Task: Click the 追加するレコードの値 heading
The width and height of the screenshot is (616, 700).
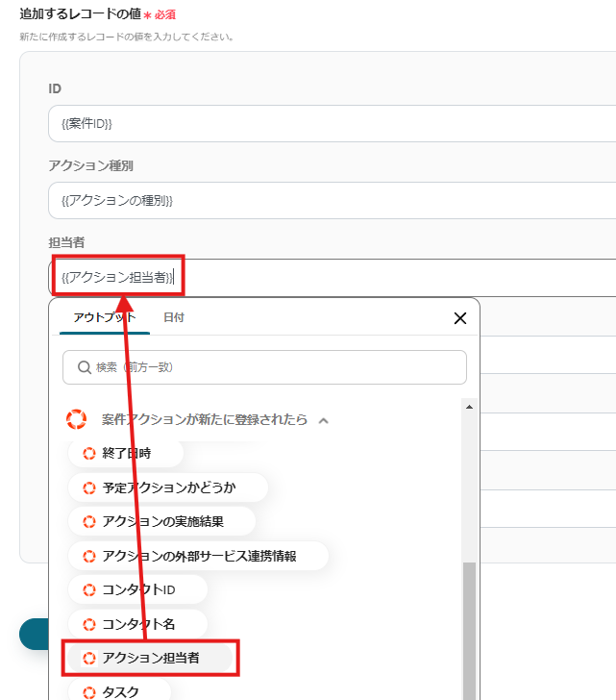Action: pyautogui.click(x=81, y=13)
